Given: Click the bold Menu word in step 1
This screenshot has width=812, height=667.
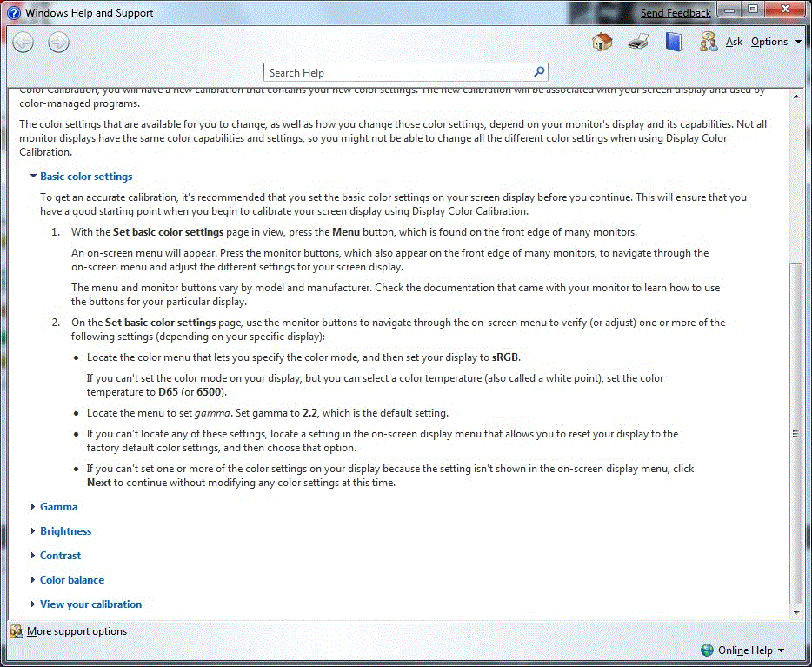Looking at the screenshot, I should click(x=346, y=232).
